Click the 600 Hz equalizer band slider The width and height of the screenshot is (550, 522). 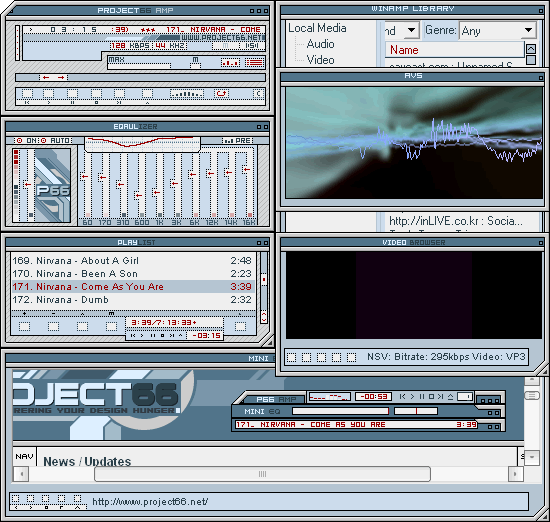pyautogui.click(x=139, y=184)
